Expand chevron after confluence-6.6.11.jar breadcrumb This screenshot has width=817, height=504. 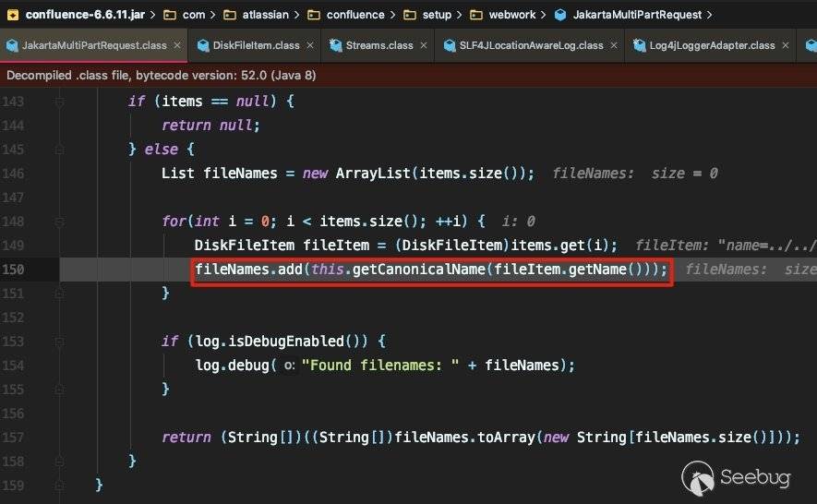(x=152, y=15)
